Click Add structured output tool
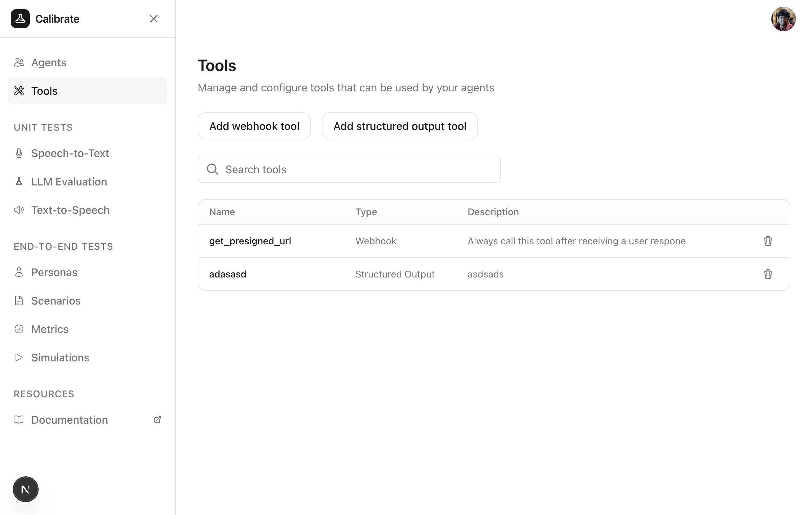The image size is (812, 515). (400, 126)
